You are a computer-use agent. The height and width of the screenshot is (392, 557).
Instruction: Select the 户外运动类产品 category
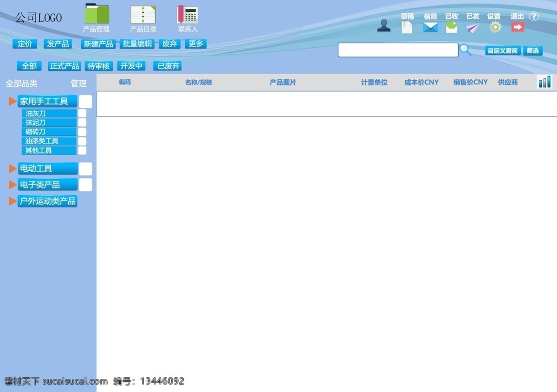(x=47, y=201)
